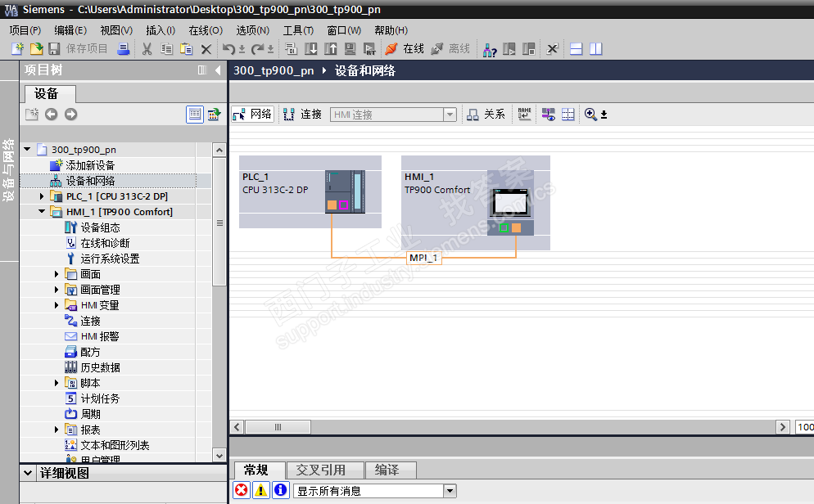Select the PLC_1 CPU device in network view
Viewport: 814px width, 504px height.
coord(310,191)
